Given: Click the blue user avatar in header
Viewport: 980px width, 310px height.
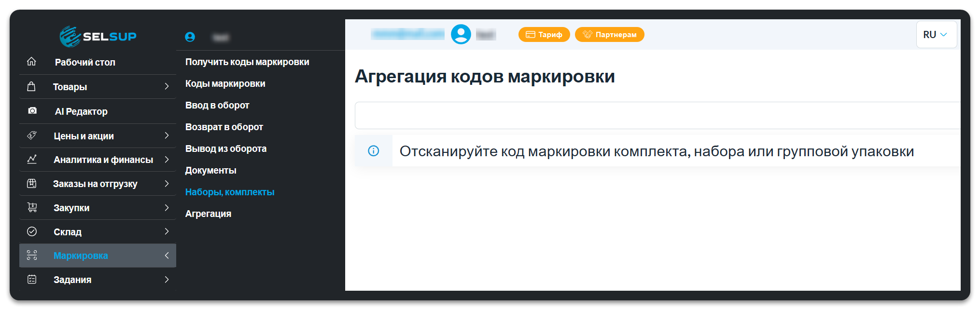Looking at the screenshot, I should [x=461, y=34].
